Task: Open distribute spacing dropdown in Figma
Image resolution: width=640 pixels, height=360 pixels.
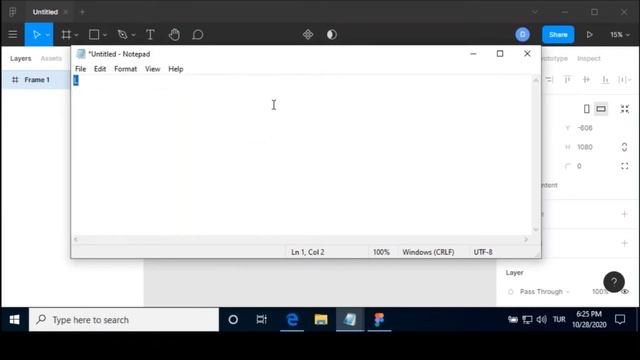Action: point(624,80)
